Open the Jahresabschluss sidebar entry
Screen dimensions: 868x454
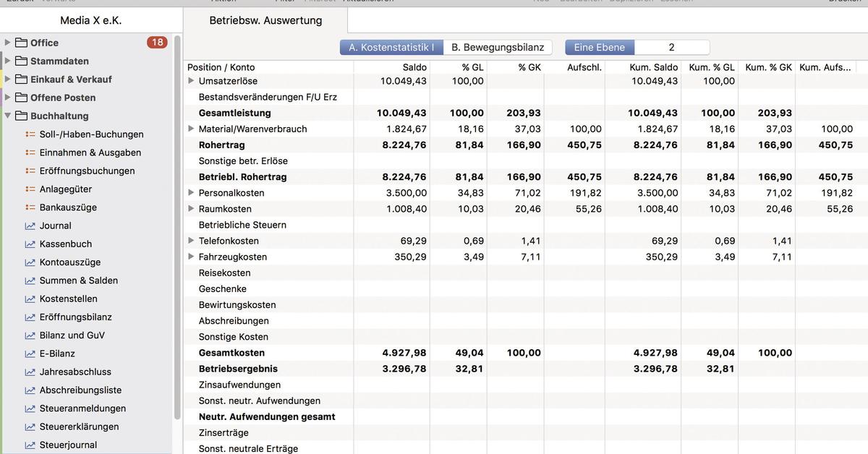[x=75, y=372]
